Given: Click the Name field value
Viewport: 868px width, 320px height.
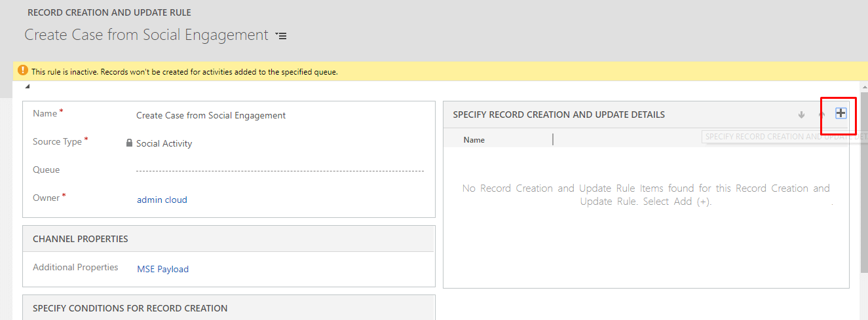Looking at the screenshot, I should coord(210,115).
